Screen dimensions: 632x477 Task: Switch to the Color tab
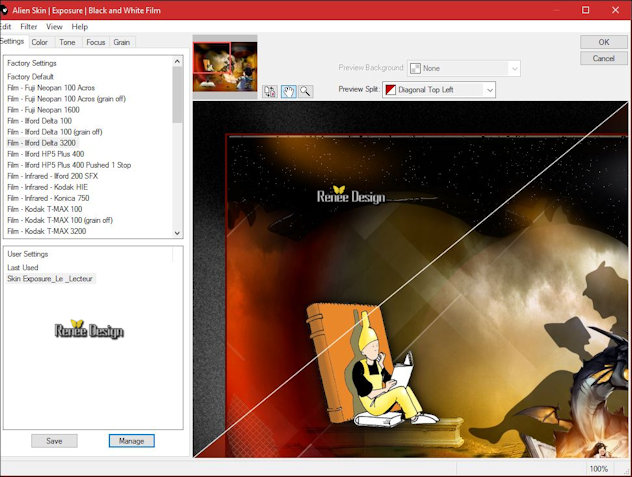tap(40, 42)
